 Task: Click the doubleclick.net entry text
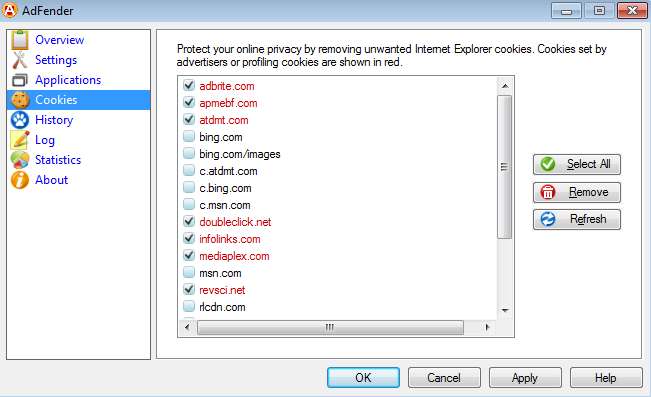point(235,222)
